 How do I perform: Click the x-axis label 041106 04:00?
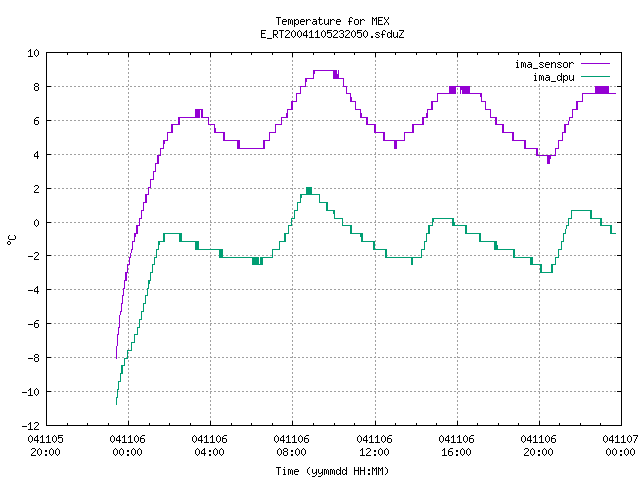[209, 446]
